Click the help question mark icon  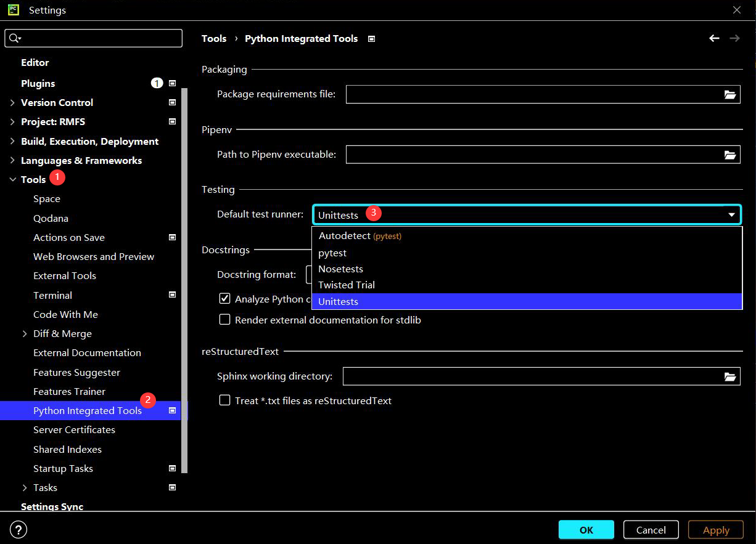tap(18, 530)
